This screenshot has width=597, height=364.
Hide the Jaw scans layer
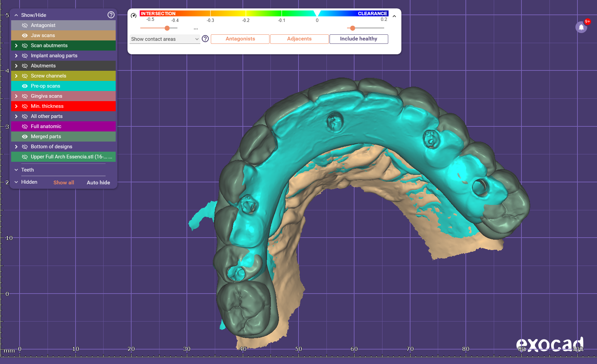(x=25, y=35)
